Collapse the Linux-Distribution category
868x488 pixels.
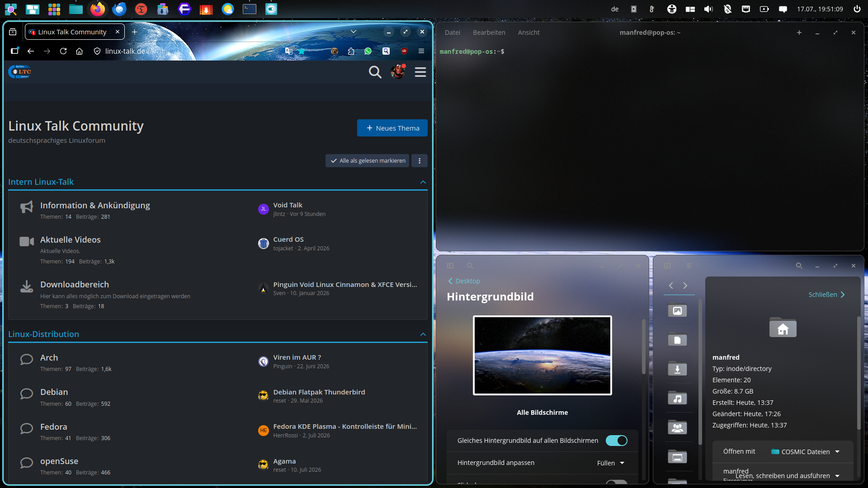tap(423, 334)
